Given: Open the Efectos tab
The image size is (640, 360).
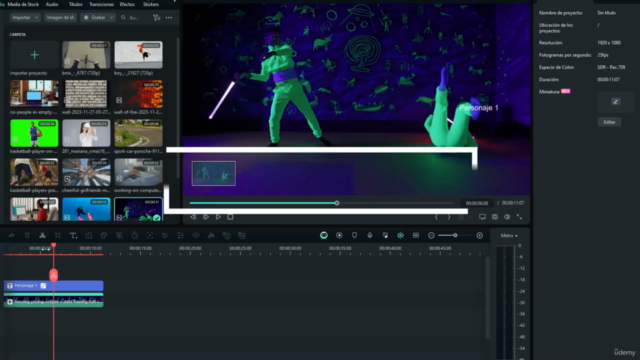Looking at the screenshot, I should click(127, 4).
